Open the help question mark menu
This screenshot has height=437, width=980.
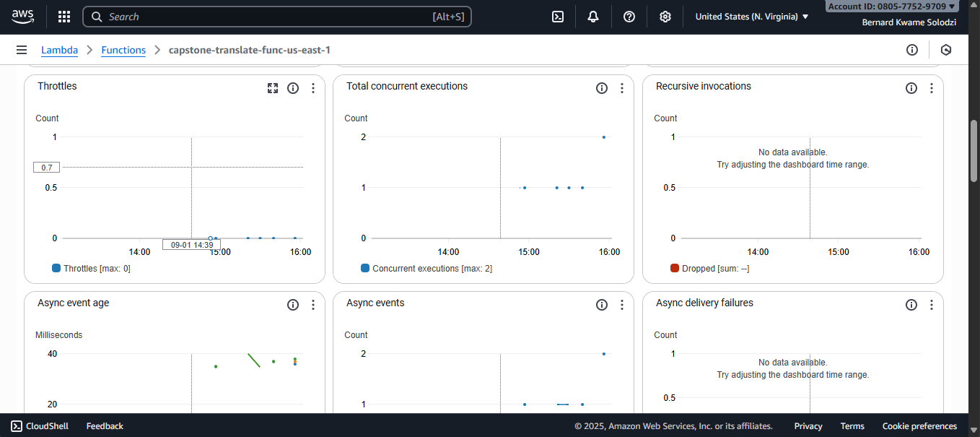[629, 17]
